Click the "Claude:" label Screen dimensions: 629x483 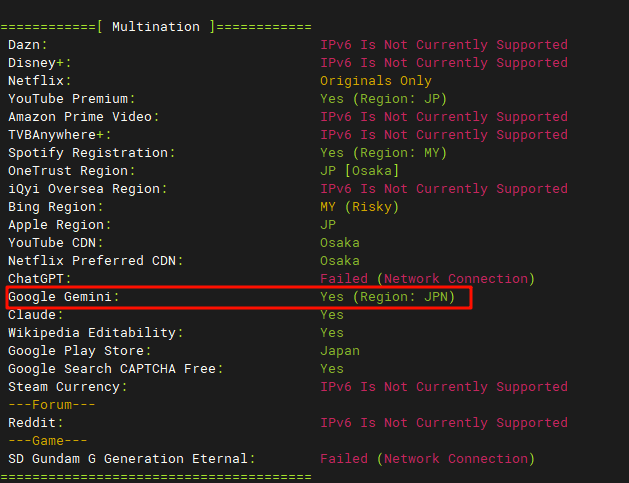tap(36, 315)
